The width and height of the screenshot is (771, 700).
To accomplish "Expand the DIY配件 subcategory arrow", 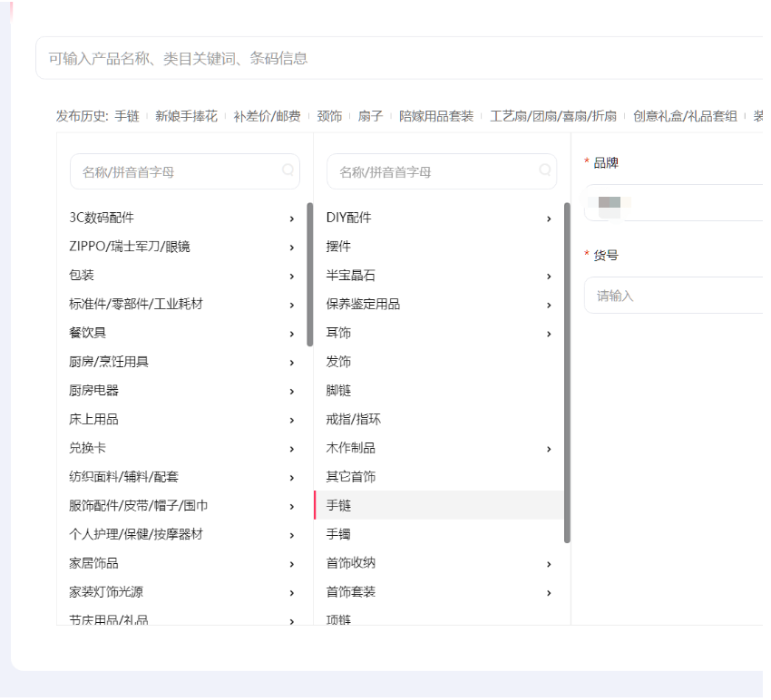I will (549, 219).
